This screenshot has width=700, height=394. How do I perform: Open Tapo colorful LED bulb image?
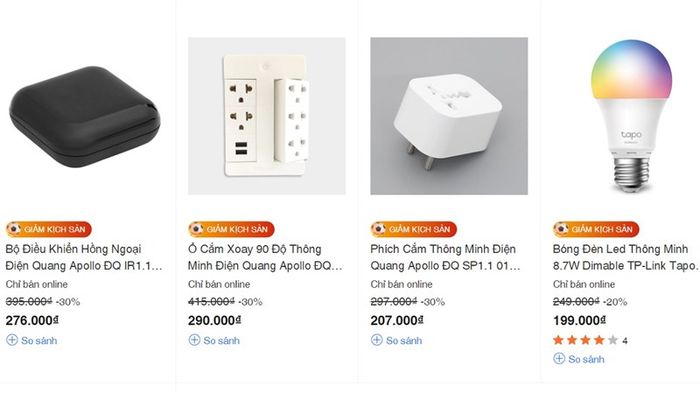[x=631, y=116]
